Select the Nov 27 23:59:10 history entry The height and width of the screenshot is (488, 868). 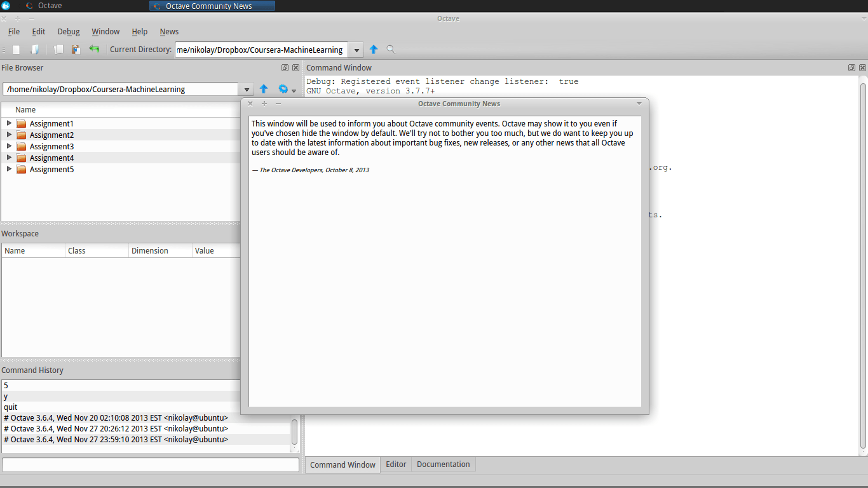pos(146,440)
